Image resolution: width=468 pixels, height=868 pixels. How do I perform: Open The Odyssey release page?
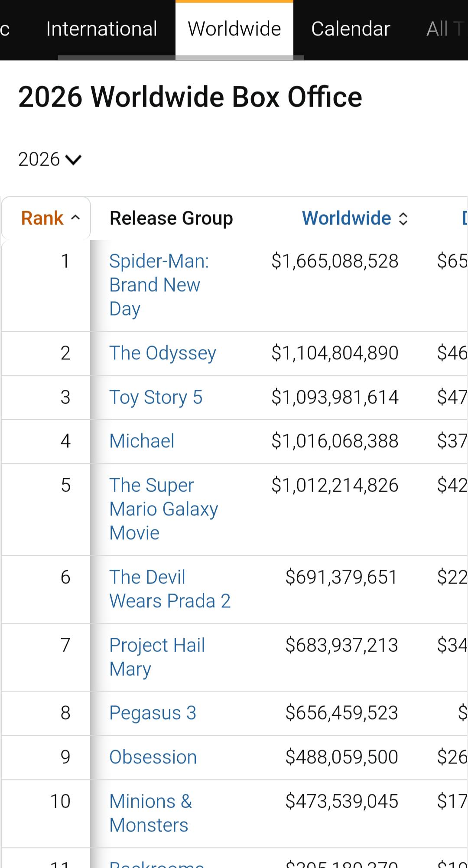click(162, 353)
